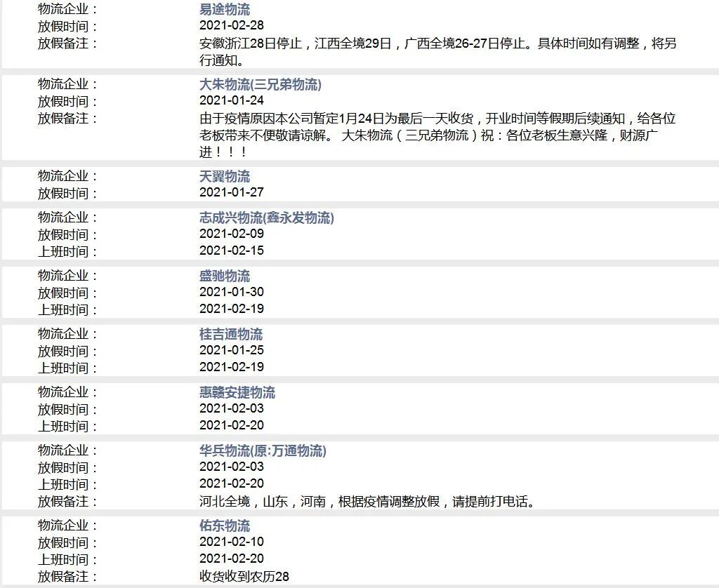Open the 桂吉通物流 link
The image size is (719, 588).
click(x=230, y=334)
